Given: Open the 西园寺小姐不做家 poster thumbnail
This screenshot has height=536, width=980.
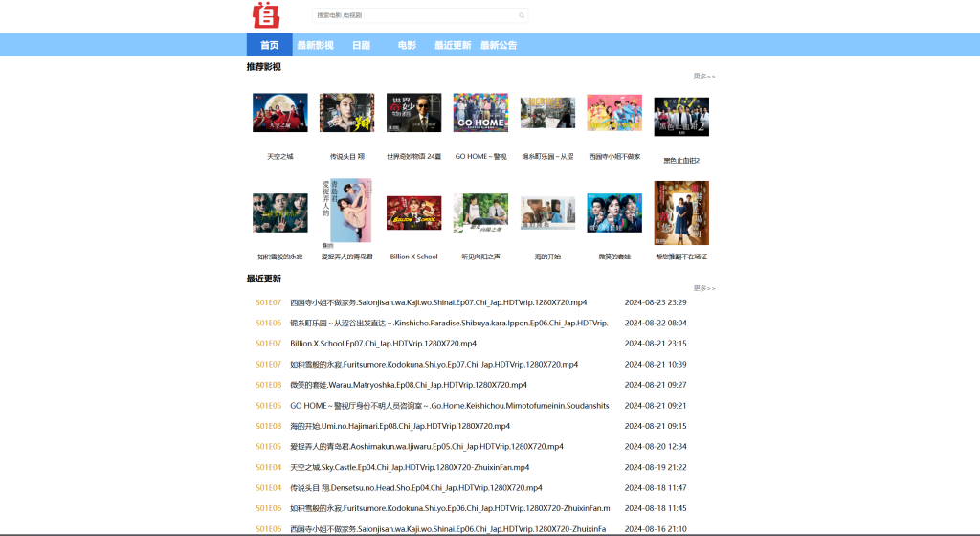Looking at the screenshot, I should (x=614, y=112).
